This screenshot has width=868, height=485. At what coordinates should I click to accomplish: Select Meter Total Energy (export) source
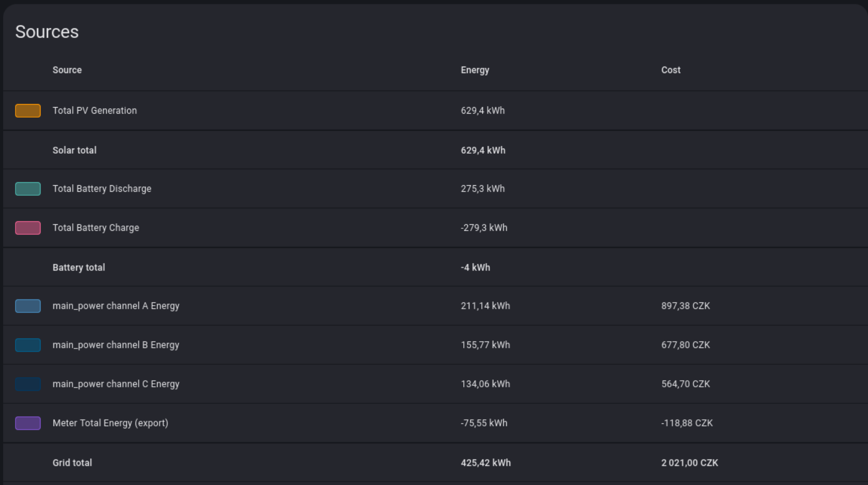(x=110, y=423)
